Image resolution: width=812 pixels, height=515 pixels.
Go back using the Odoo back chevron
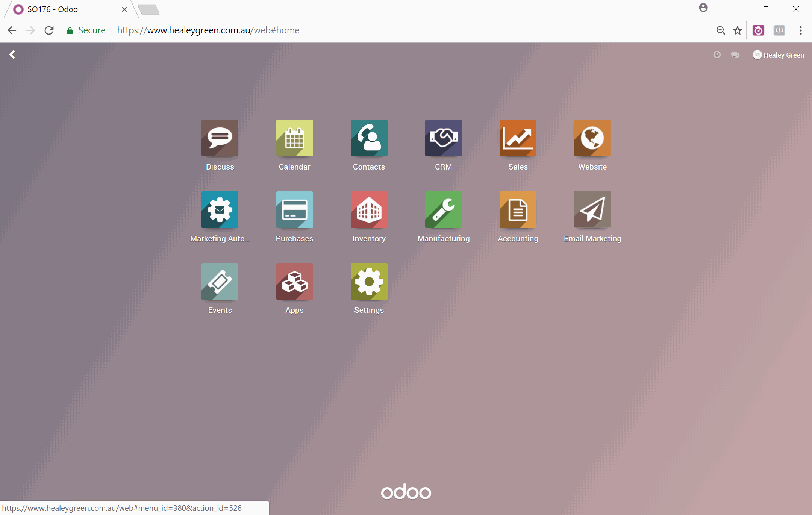click(x=12, y=55)
